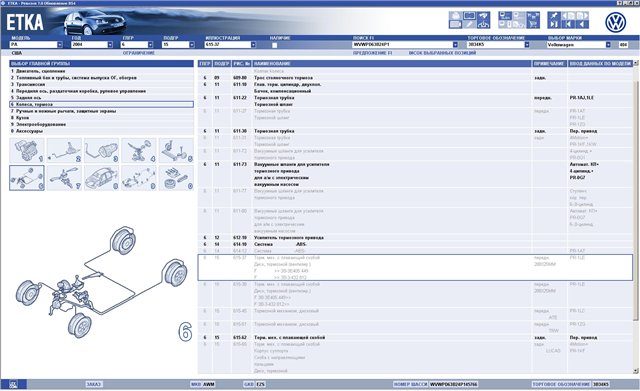Click the engine thumbnail numbered 1
Image resolution: width=640 pixels, height=391 pixels.
point(27,150)
